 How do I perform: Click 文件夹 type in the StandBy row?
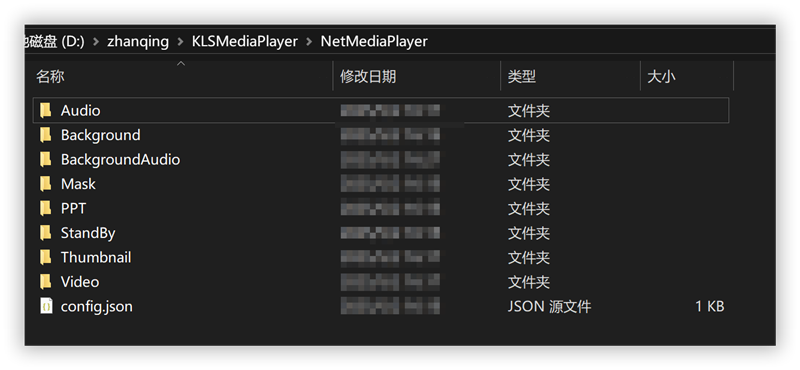[x=529, y=233]
